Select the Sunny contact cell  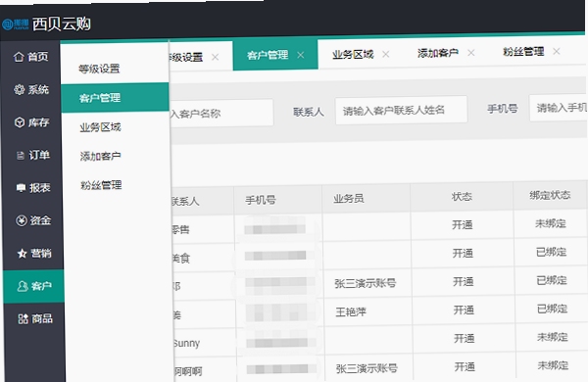click(186, 343)
